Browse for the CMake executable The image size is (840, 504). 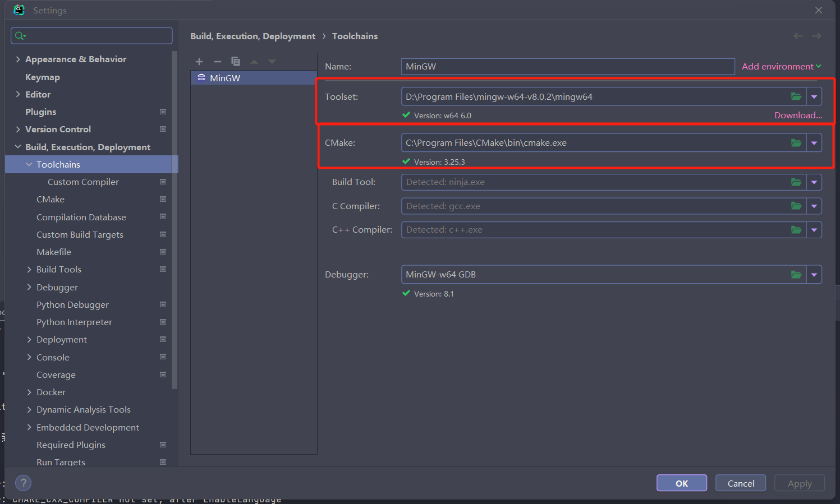coord(796,143)
